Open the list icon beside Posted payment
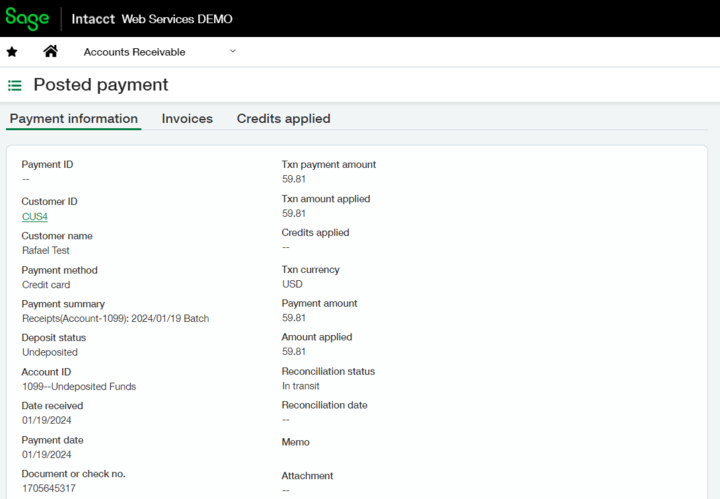The width and height of the screenshot is (720, 499). pyautogui.click(x=15, y=86)
